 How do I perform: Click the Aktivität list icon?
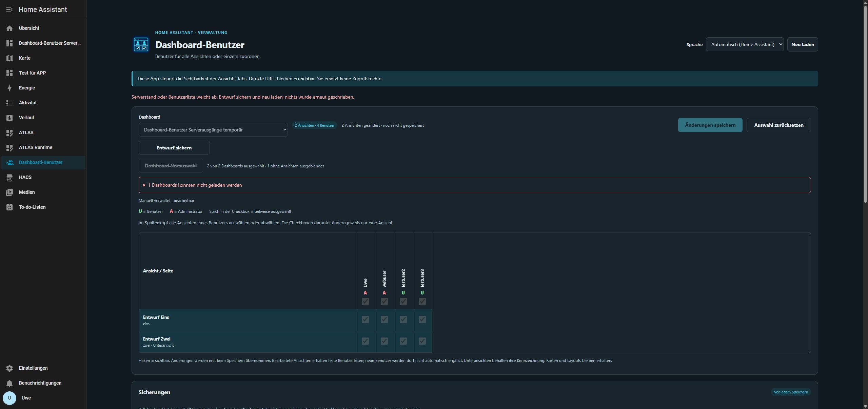coord(9,103)
